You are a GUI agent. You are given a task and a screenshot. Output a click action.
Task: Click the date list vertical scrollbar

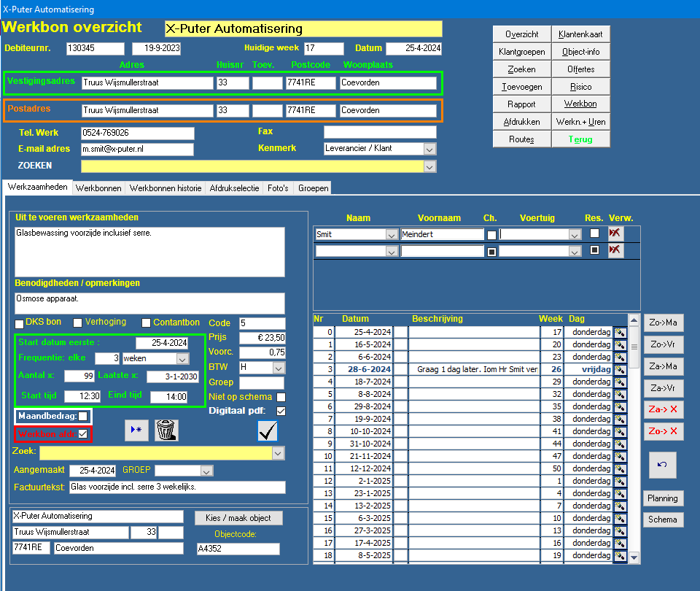(634, 438)
